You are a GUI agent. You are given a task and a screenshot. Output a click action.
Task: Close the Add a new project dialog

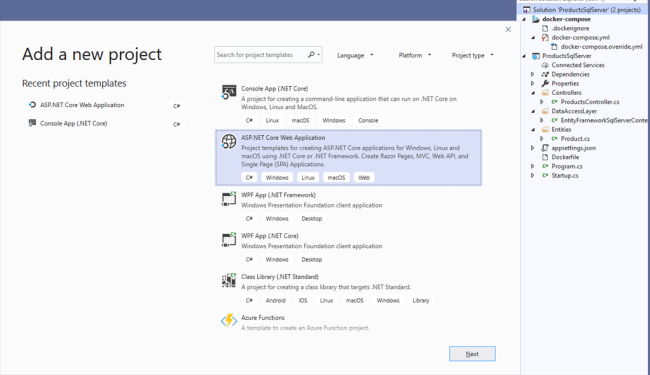tap(508, 29)
